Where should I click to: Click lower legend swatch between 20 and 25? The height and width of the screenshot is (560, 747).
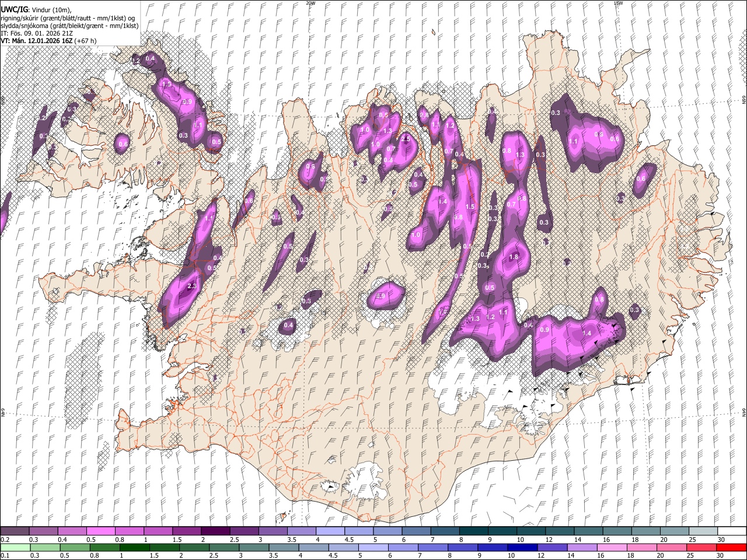pyautogui.click(x=673, y=547)
